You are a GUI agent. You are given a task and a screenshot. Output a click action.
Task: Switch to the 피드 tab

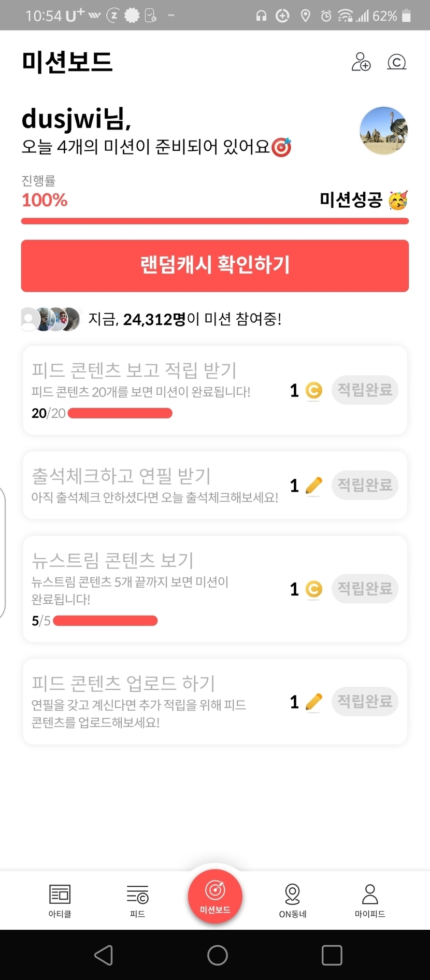(x=137, y=901)
